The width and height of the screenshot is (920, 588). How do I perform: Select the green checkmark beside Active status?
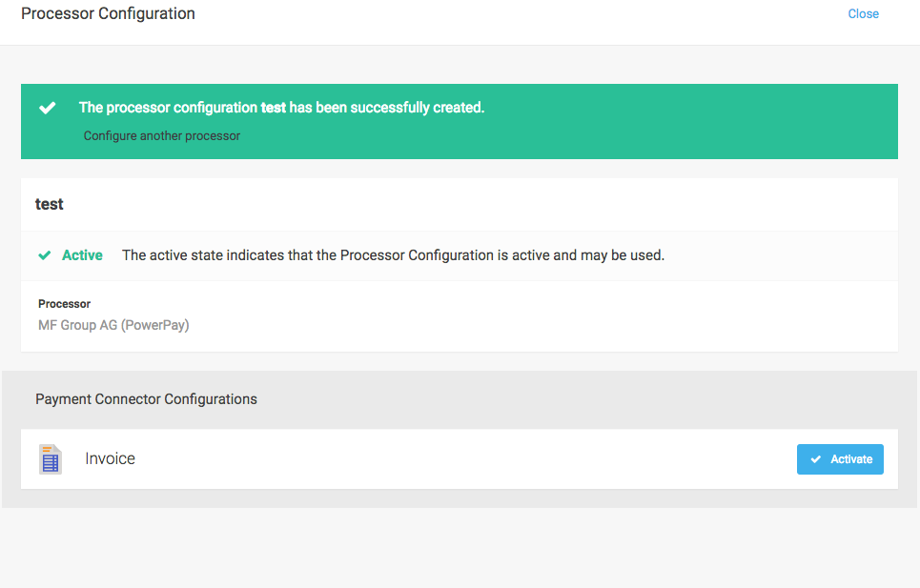click(44, 255)
